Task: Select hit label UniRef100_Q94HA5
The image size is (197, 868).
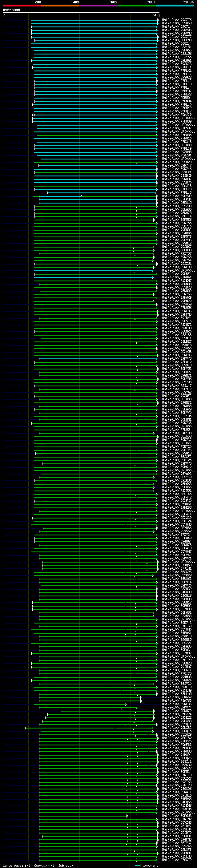Action: (177, 233)
